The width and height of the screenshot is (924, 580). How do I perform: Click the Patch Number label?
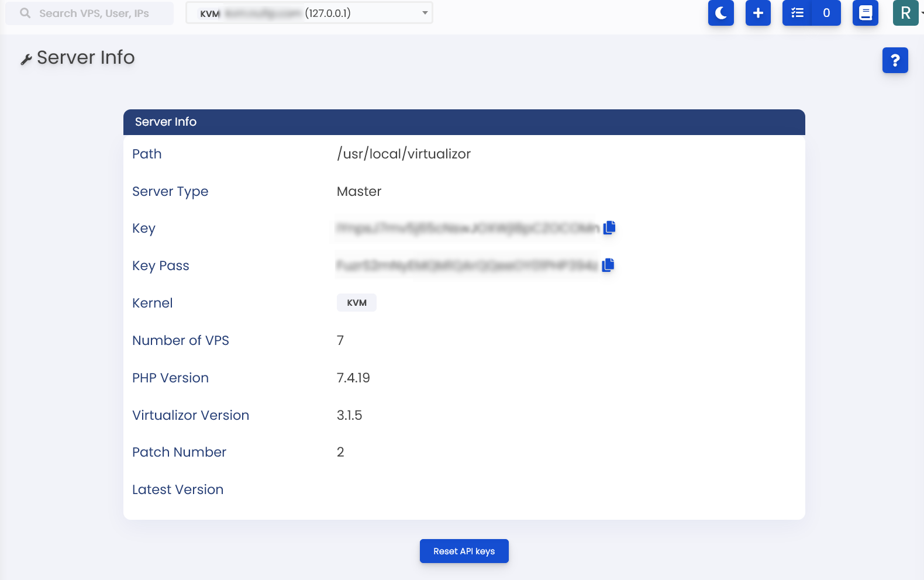[179, 452]
